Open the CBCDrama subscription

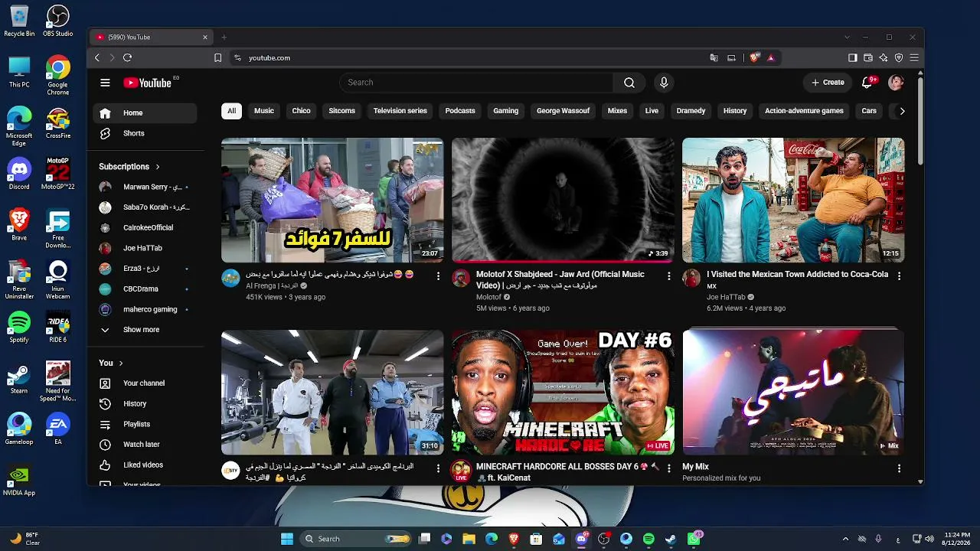point(145,289)
